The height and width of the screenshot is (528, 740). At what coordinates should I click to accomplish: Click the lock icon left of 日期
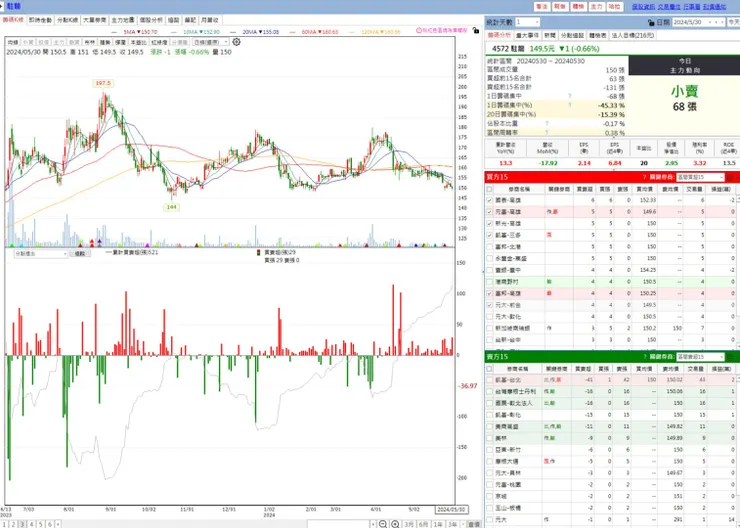click(651, 22)
